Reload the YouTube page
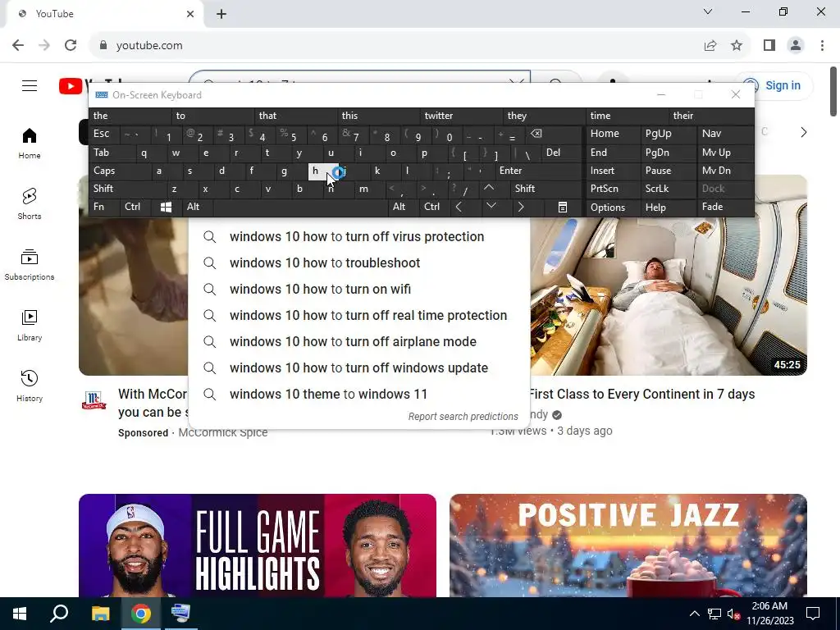Screen dimensions: 840x630 (x=71, y=46)
